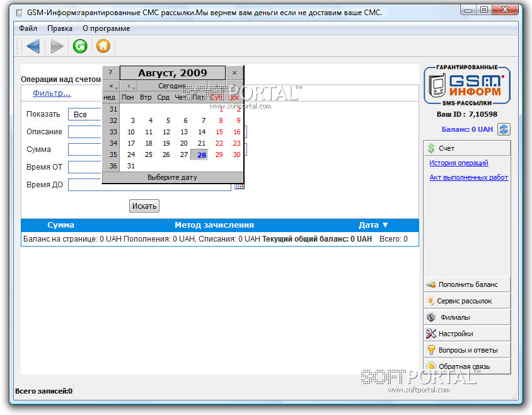Click the Время ОТ input field

tap(85, 167)
